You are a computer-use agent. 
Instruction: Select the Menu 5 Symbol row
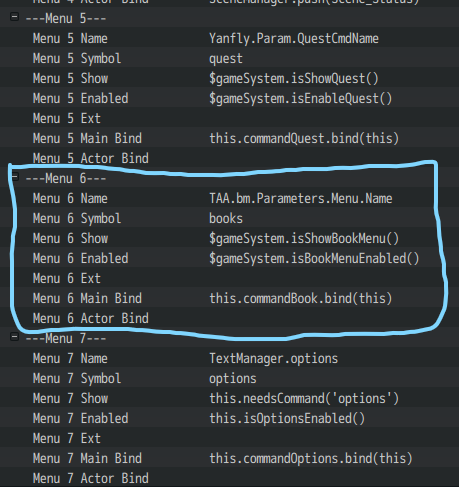[x=229, y=58]
